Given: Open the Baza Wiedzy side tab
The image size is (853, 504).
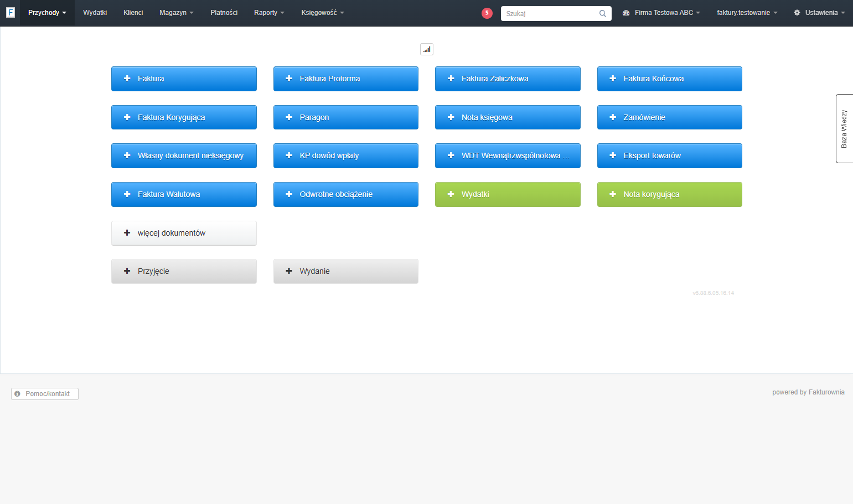Looking at the screenshot, I should [844, 128].
